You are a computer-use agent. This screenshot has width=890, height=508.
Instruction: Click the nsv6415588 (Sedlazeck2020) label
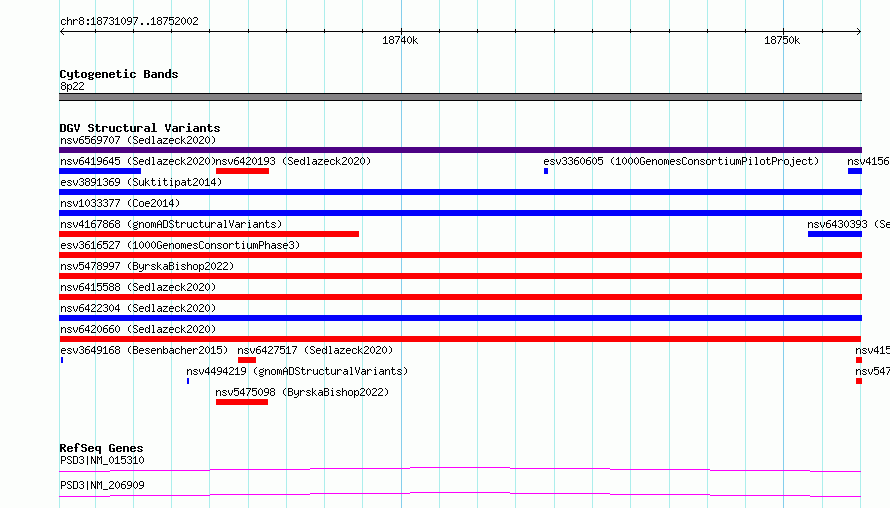click(138, 287)
